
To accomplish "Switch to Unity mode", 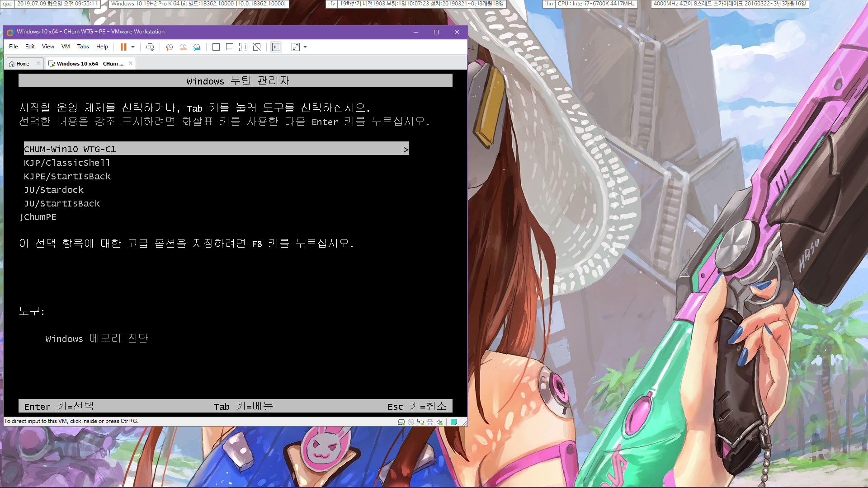I will pos(257,47).
